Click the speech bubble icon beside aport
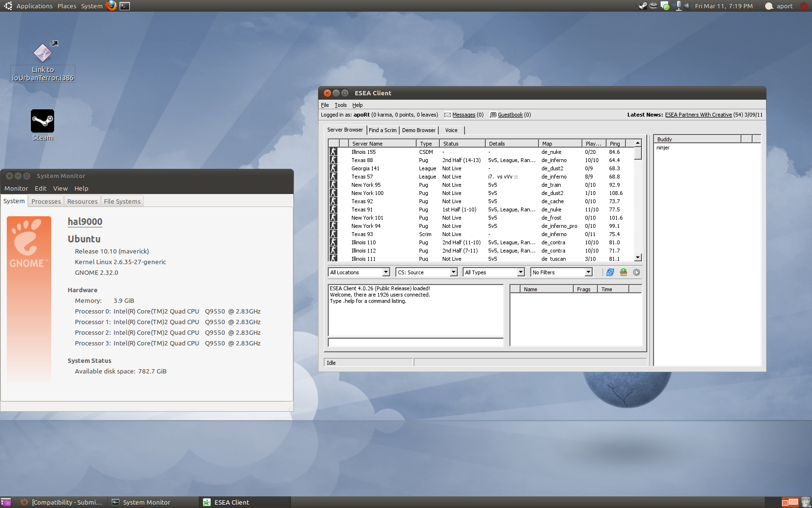Image resolution: width=812 pixels, height=508 pixels. coord(769,6)
